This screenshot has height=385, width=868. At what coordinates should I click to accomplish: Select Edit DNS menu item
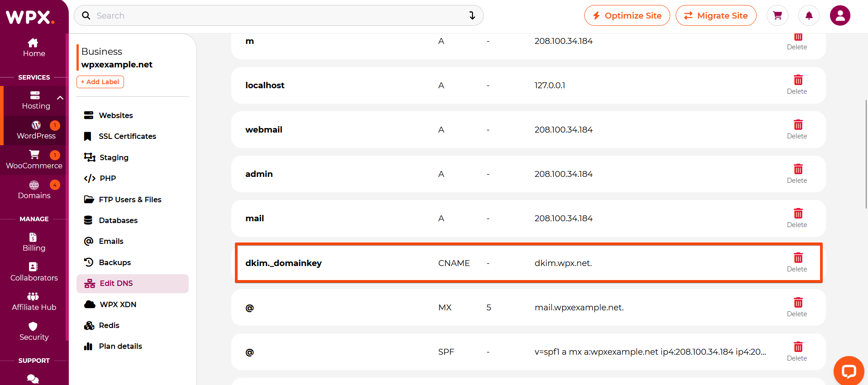click(x=133, y=284)
